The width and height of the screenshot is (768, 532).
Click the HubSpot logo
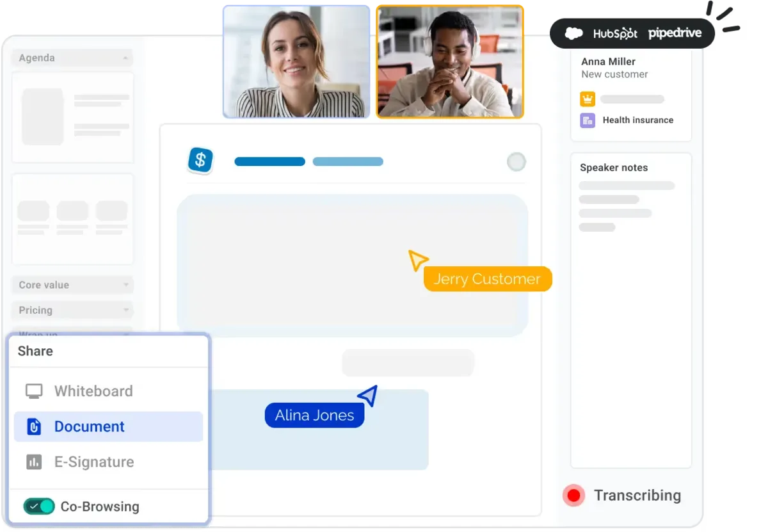coord(615,33)
